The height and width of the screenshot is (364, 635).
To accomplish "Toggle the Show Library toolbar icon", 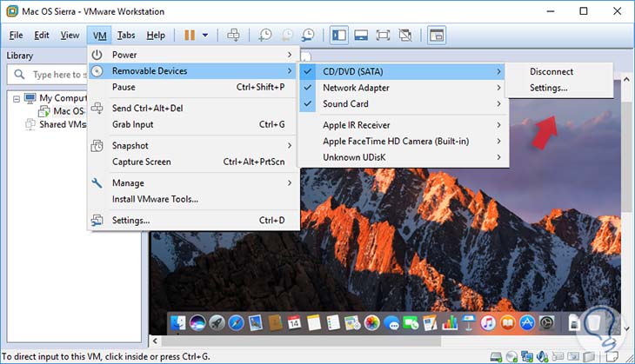I will [339, 36].
